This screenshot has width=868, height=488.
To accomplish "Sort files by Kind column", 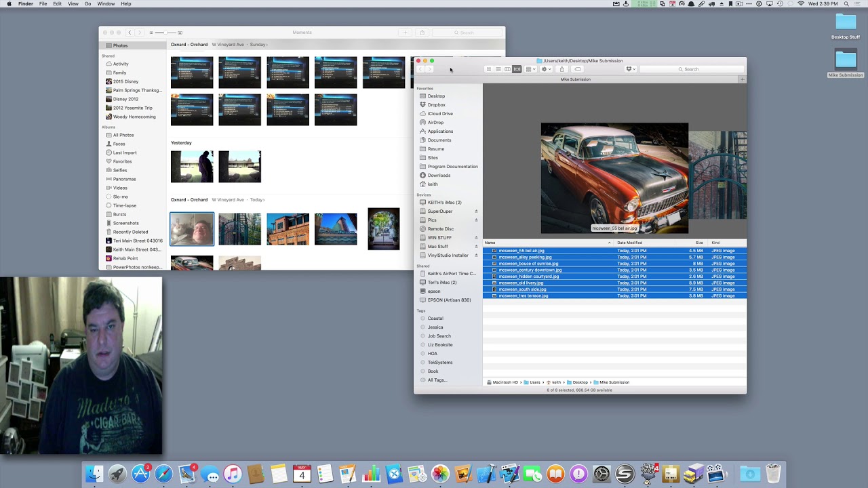I will [x=728, y=243].
